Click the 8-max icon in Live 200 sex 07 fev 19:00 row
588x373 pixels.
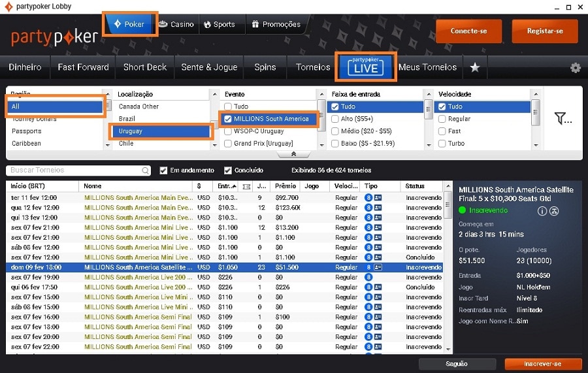pos(368,277)
